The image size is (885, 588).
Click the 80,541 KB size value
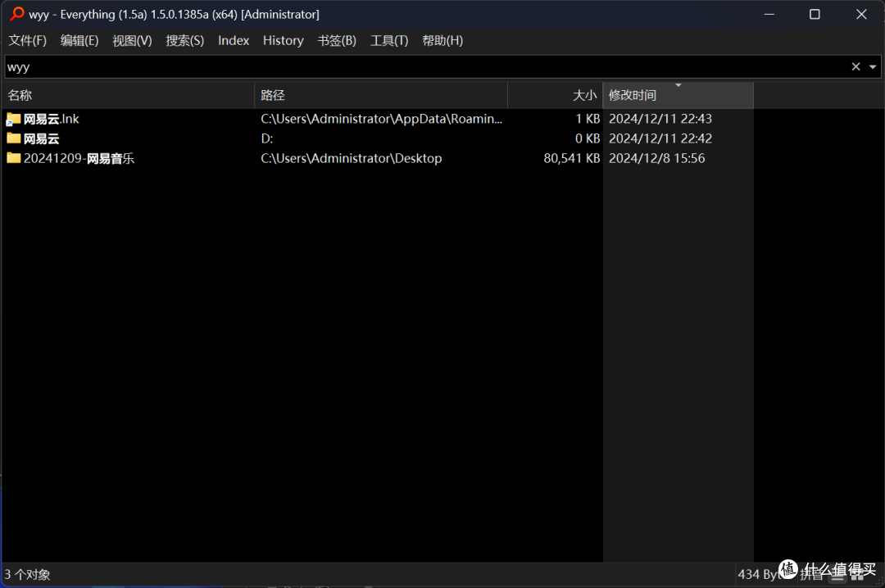(572, 158)
